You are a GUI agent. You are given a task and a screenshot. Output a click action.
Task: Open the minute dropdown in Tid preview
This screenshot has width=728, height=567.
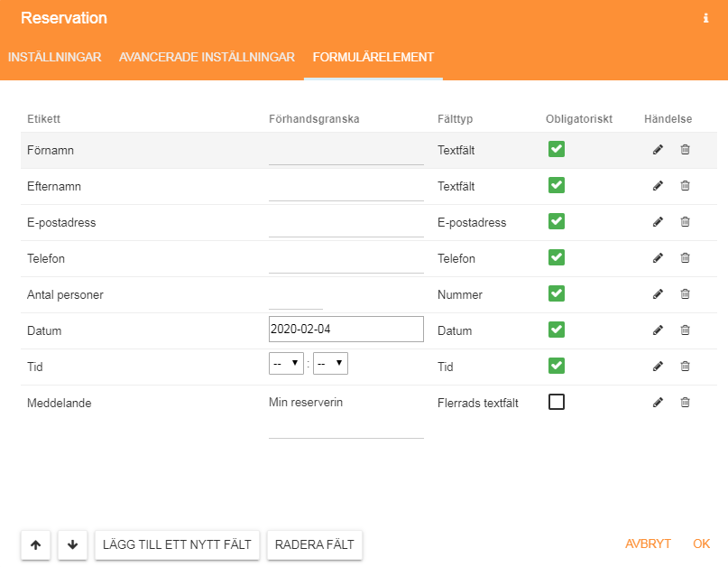point(330,364)
